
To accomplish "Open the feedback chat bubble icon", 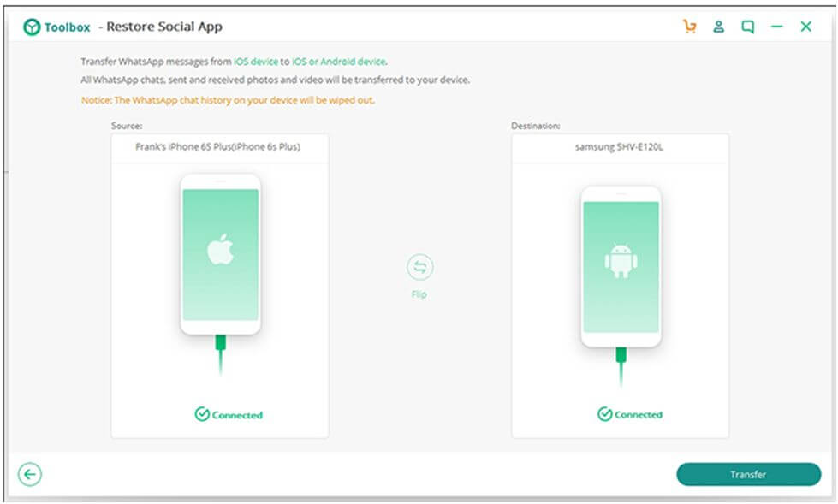I will pos(748,27).
